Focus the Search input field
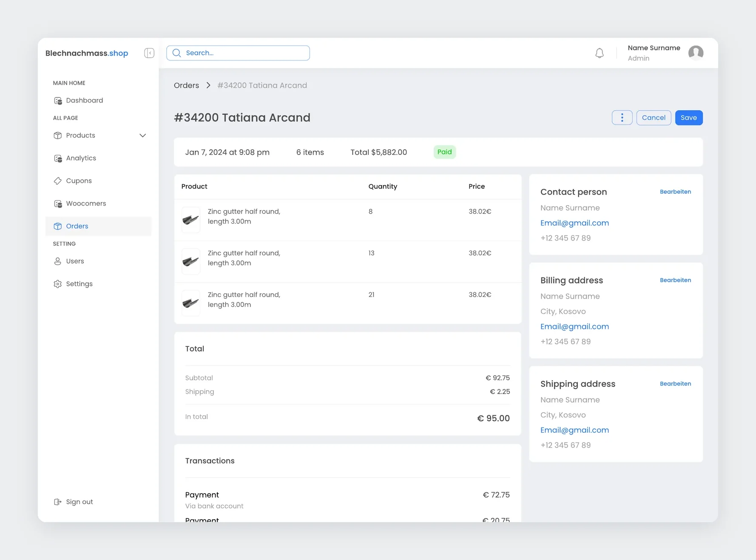The width and height of the screenshot is (756, 560). (238, 53)
